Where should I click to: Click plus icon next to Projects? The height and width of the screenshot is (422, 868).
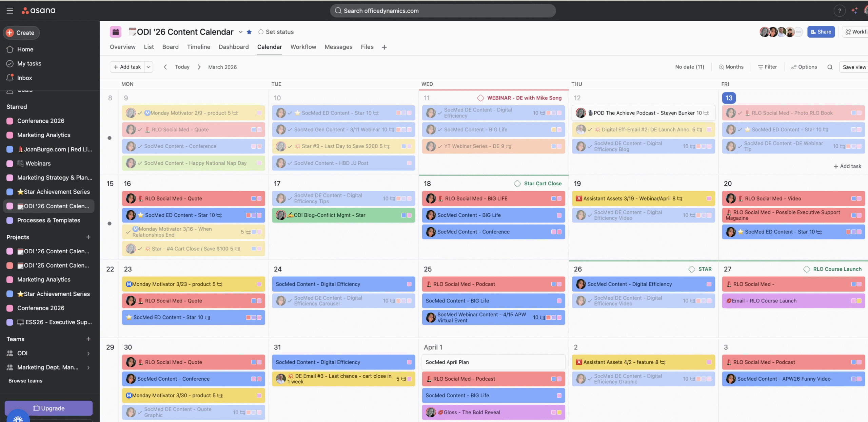pyautogui.click(x=88, y=237)
